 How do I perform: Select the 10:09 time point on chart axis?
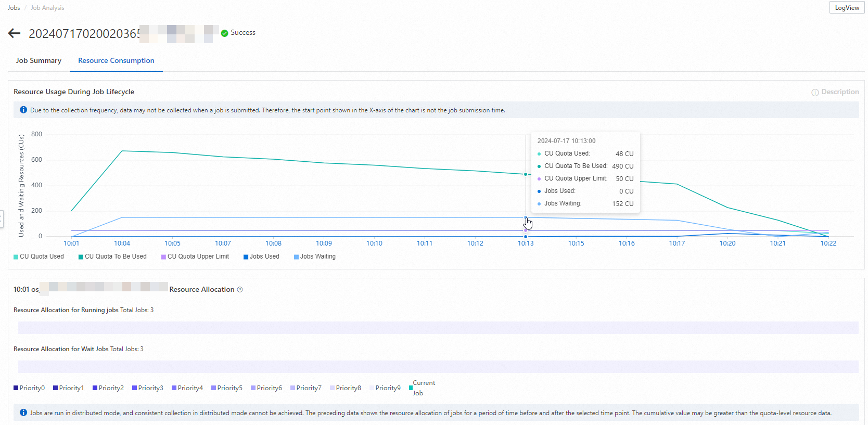(324, 243)
